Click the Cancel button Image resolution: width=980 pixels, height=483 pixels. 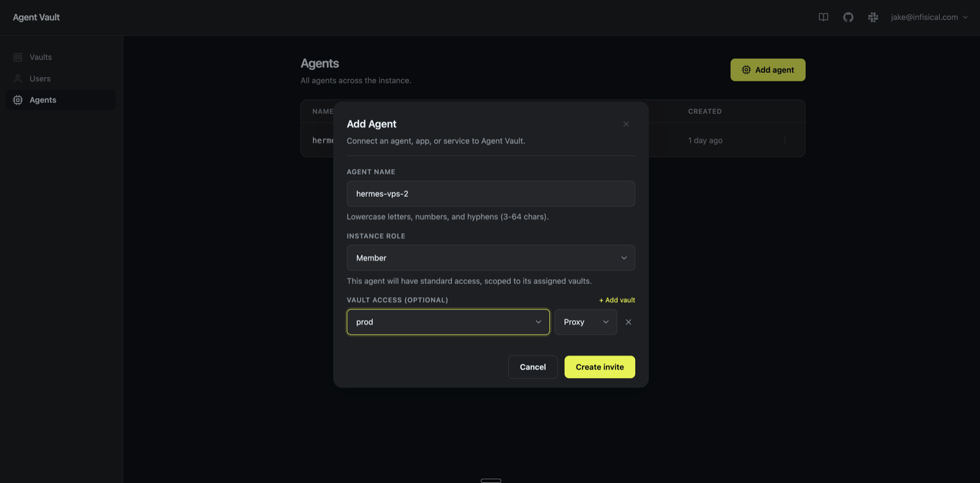533,367
